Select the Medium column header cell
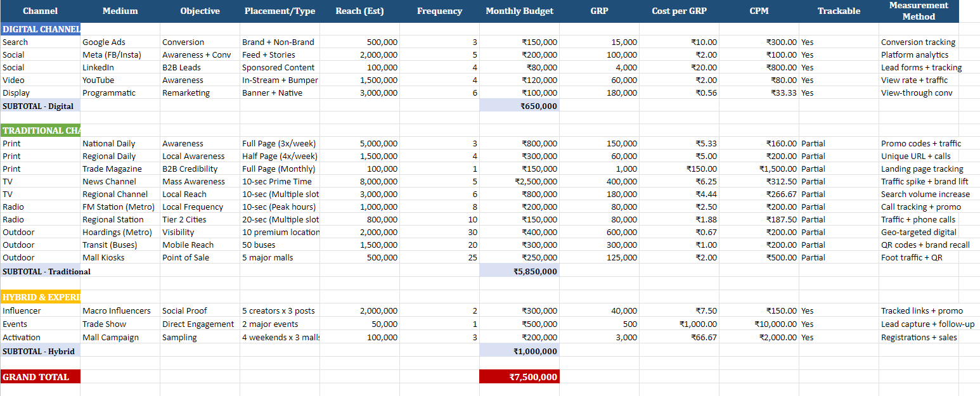Image resolution: width=980 pixels, height=396 pixels. (x=120, y=11)
